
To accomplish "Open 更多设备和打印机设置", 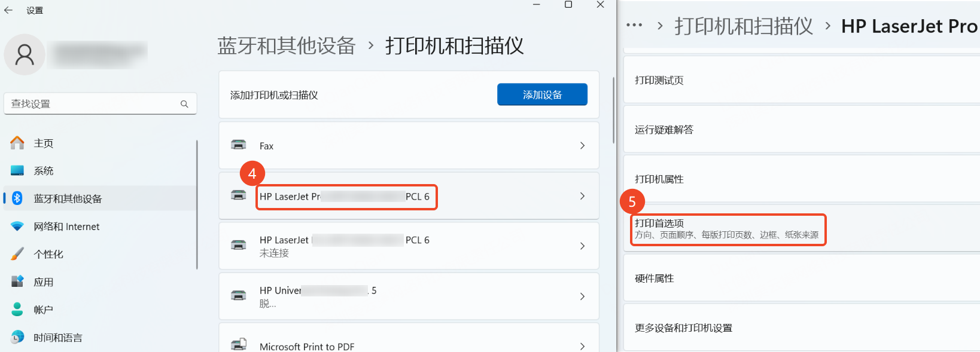I will point(802,327).
